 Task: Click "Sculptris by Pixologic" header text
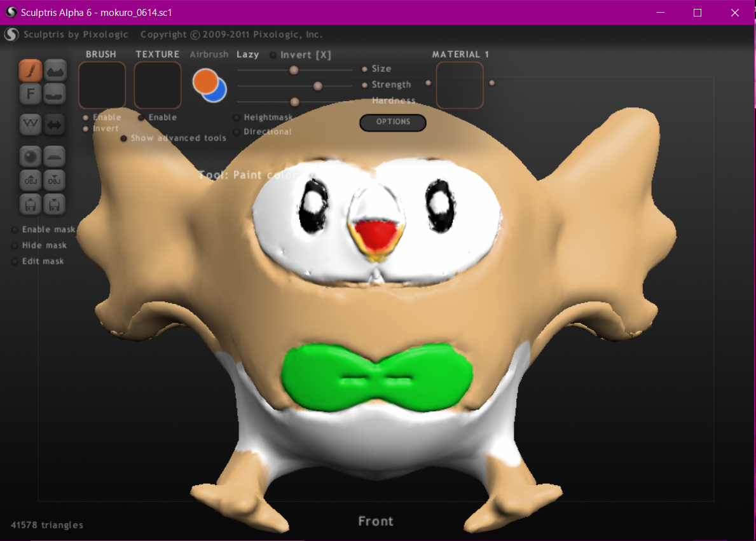point(76,35)
